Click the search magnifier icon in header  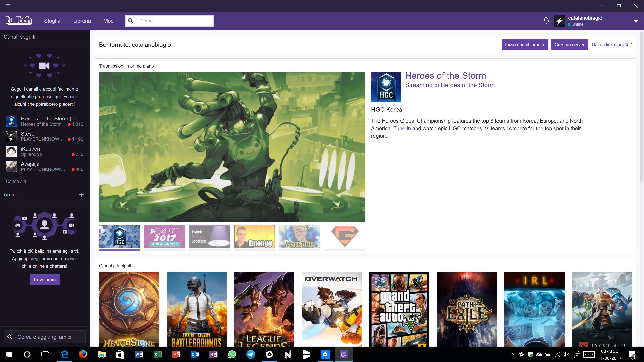[x=131, y=21]
